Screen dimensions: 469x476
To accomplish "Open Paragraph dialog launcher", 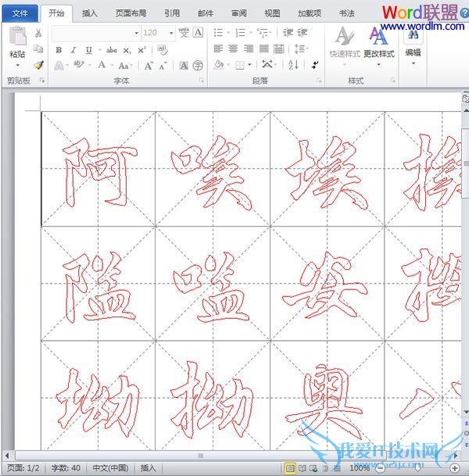I will (318, 81).
